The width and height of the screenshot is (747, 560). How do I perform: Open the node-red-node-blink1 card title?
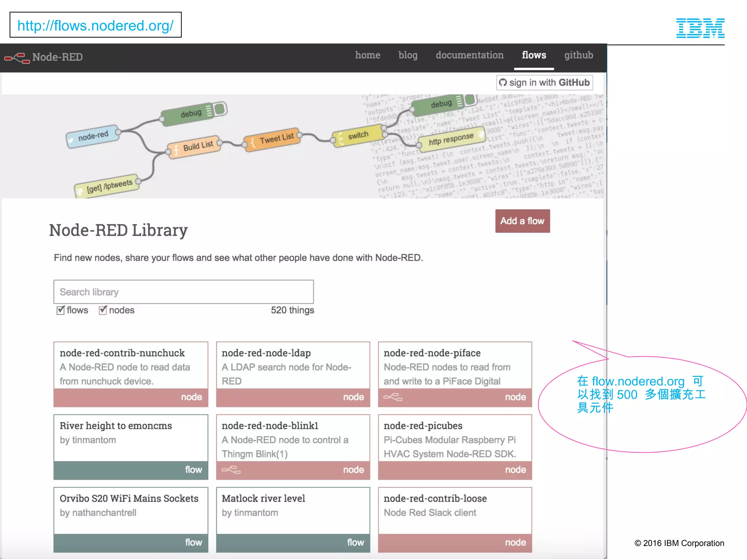(270, 426)
